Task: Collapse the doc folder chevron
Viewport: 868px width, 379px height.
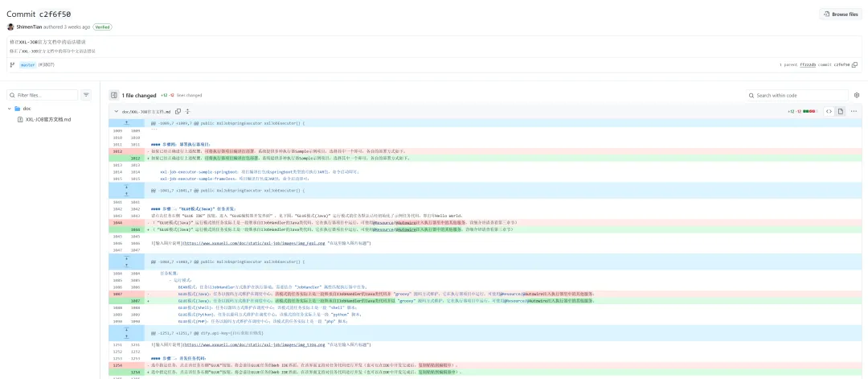Action: pos(10,109)
